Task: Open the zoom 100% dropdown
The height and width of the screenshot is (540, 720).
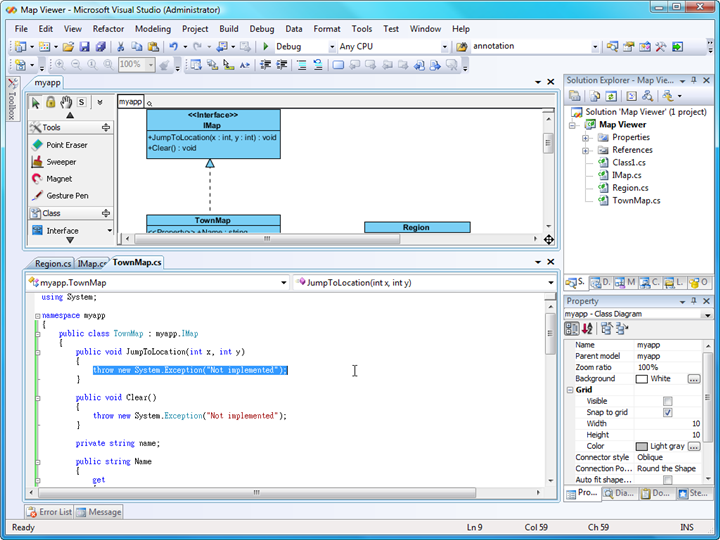Action: pyautogui.click(x=151, y=65)
